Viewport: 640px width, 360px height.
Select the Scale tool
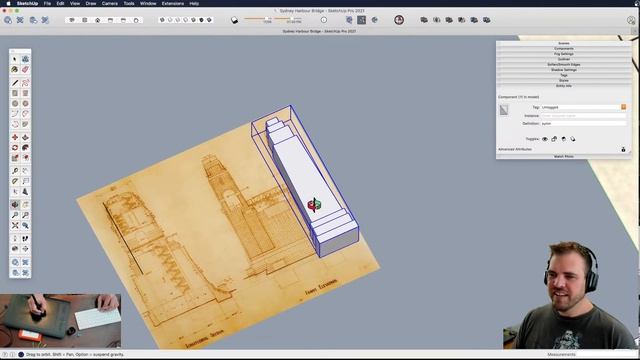pos(15,158)
